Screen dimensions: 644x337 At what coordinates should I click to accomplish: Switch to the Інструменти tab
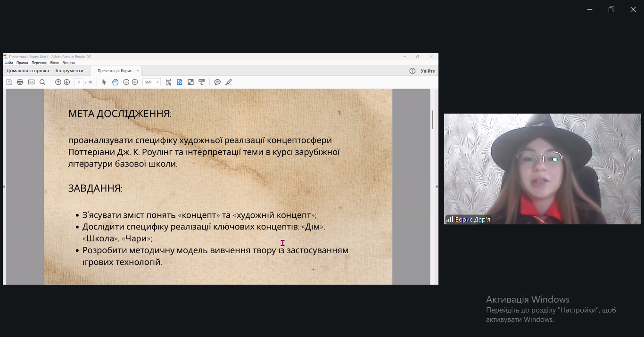click(x=69, y=70)
